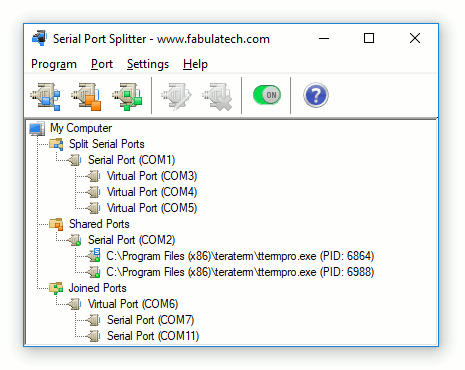Open the Settings menu

tap(148, 64)
